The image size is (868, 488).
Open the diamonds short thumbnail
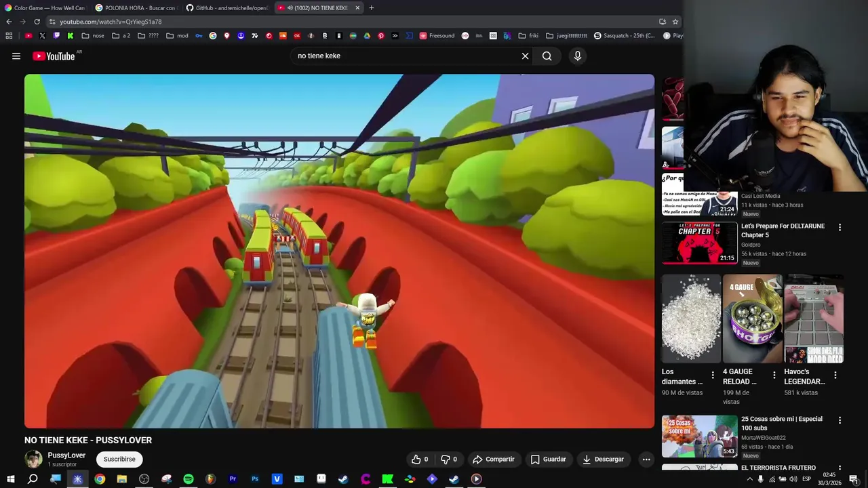(x=691, y=319)
